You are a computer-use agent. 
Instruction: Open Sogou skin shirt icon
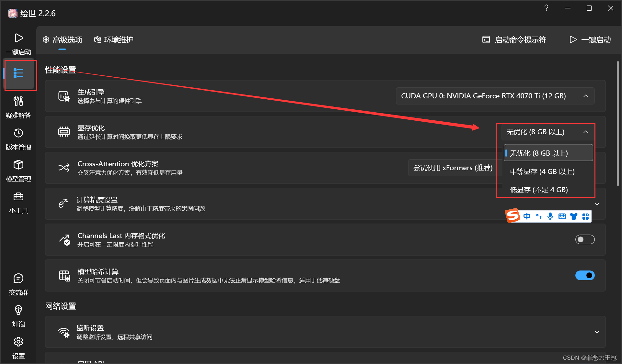click(574, 216)
